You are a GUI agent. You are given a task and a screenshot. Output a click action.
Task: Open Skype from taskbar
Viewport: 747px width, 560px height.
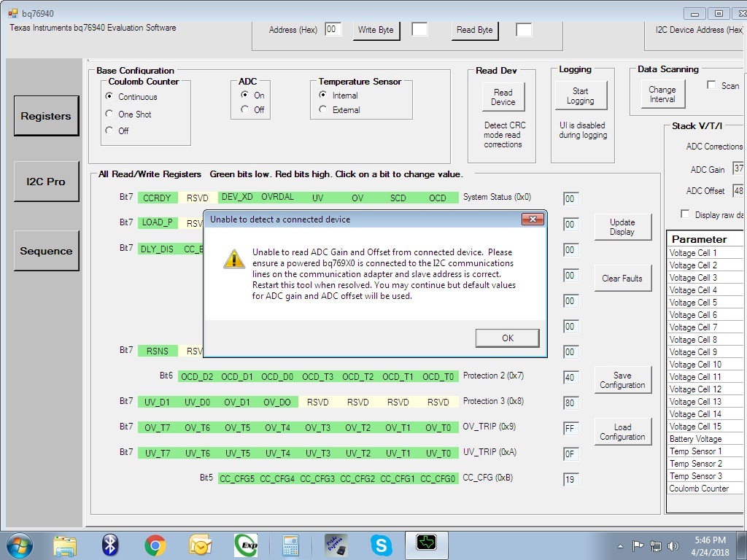coord(381,545)
